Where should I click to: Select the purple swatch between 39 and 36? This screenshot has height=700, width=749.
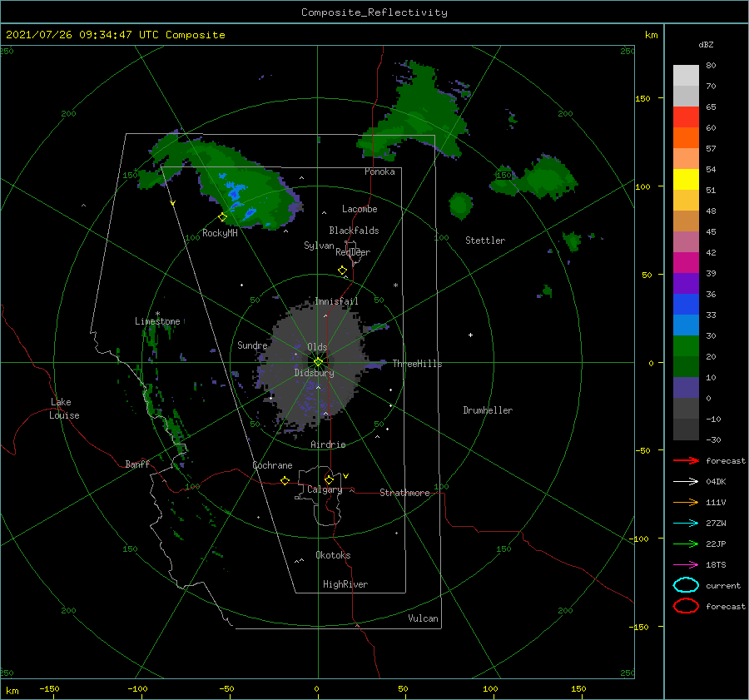[x=686, y=283]
